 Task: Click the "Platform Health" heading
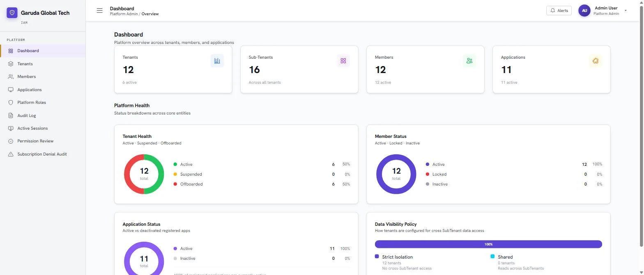tap(132, 105)
